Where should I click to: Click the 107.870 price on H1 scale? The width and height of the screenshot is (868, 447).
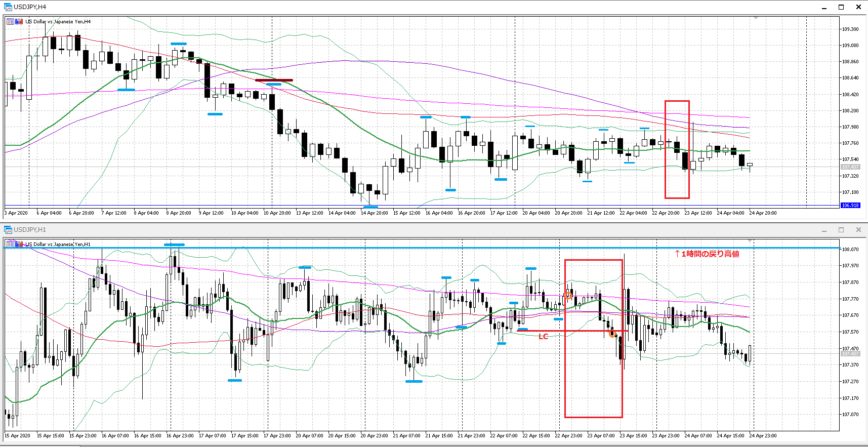pos(850,282)
